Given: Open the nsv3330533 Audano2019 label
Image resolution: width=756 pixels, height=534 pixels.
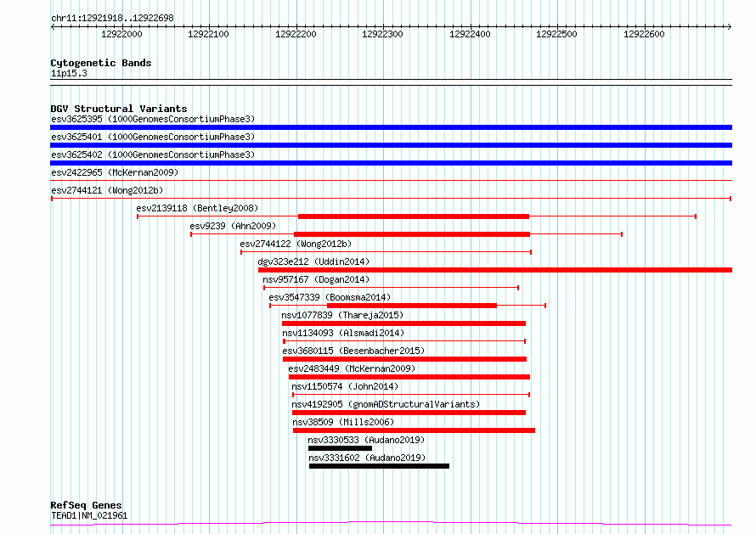Looking at the screenshot, I should pos(366,440).
